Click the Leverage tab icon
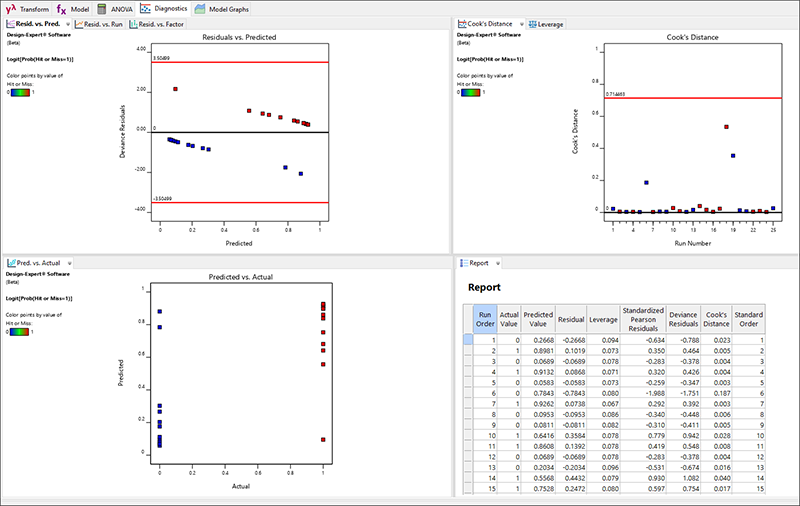The image size is (800, 506). [x=532, y=23]
